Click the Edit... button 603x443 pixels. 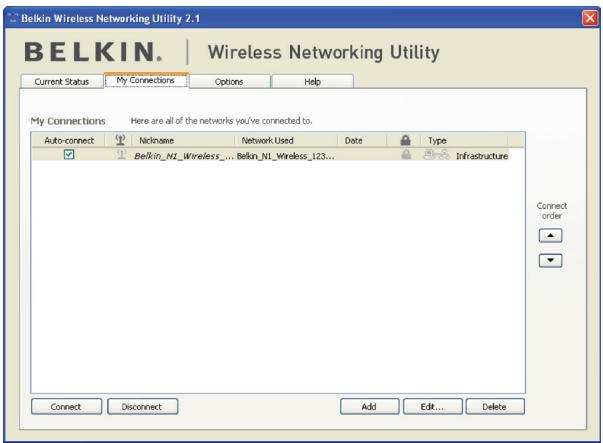[432, 406]
